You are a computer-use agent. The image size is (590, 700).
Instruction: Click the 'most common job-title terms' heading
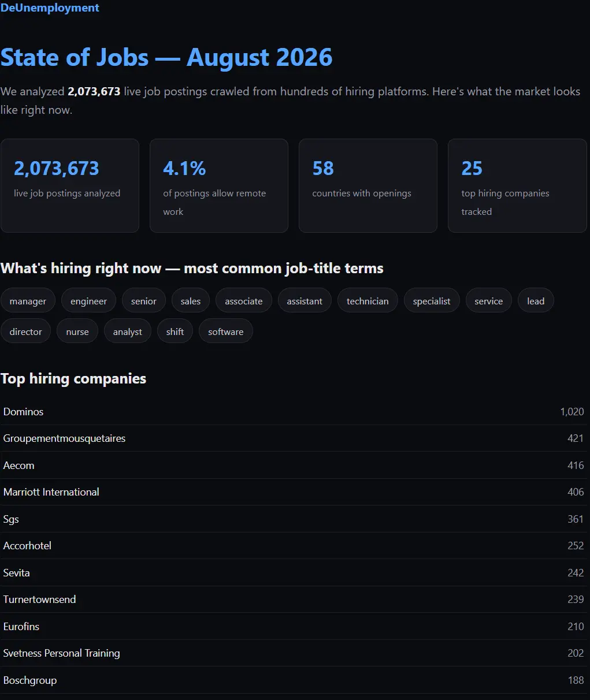[192, 269]
